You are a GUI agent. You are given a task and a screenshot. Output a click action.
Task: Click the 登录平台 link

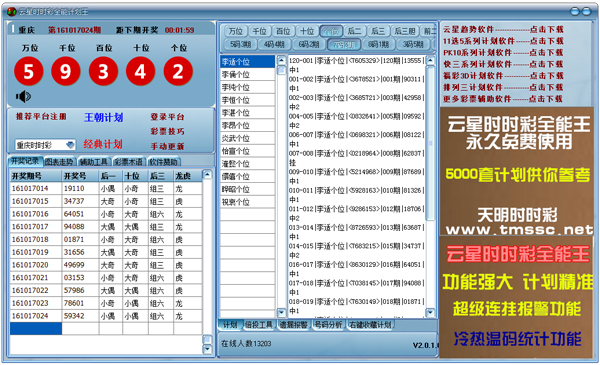pos(168,117)
